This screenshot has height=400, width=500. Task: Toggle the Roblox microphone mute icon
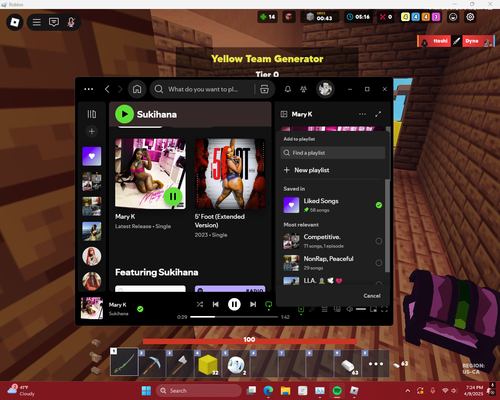[71, 22]
